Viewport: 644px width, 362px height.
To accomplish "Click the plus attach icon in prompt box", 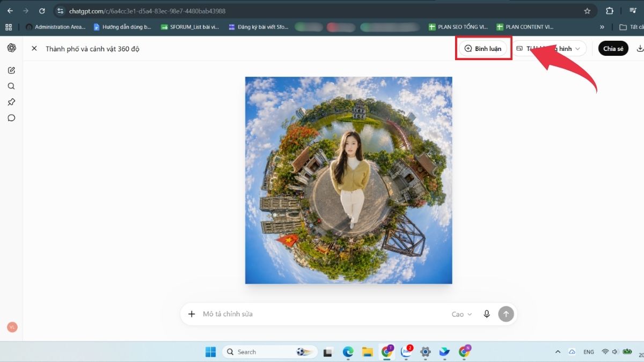I will coord(192,314).
